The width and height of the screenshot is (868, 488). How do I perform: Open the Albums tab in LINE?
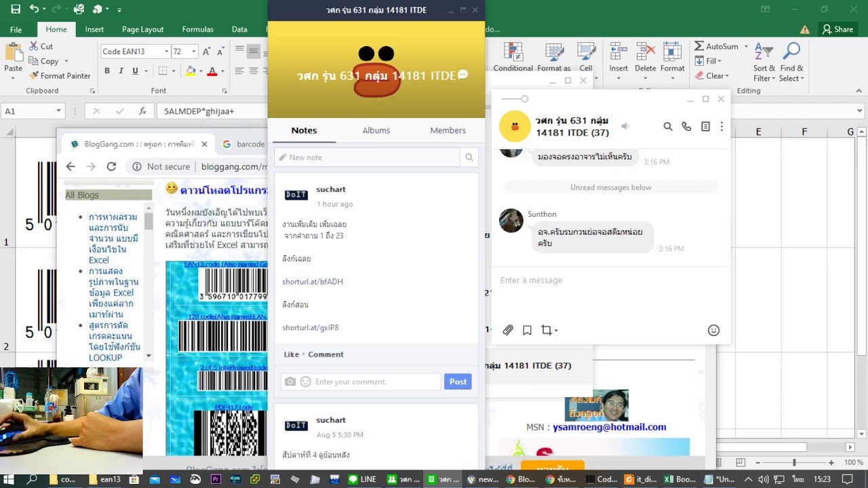click(376, 130)
